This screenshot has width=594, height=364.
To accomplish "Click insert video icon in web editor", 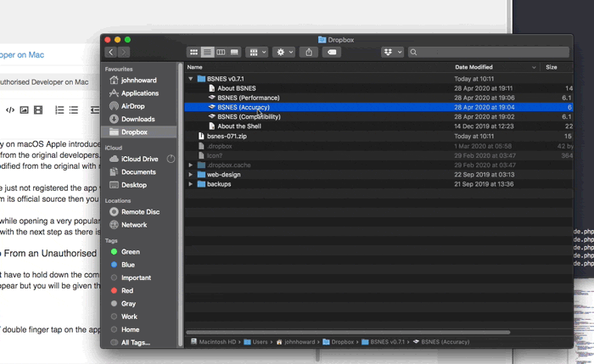I will pos(38,110).
